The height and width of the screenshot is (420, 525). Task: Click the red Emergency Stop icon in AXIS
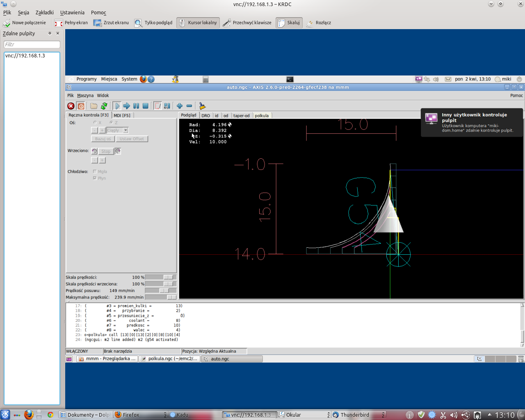click(71, 106)
